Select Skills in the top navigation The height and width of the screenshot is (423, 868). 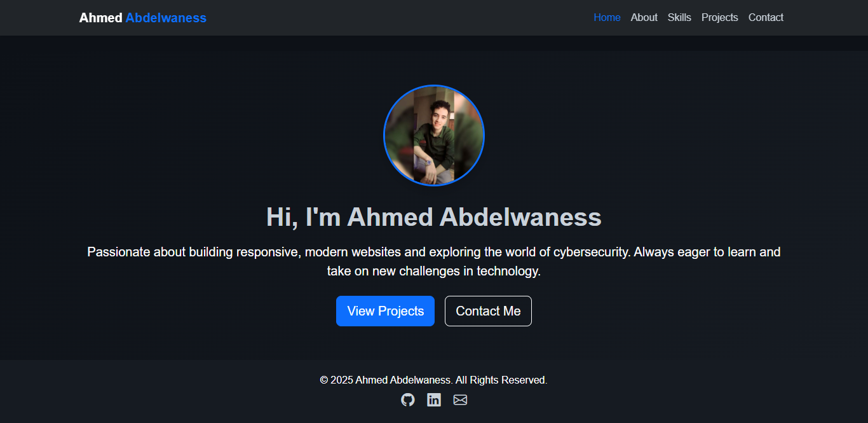(679, 18)
